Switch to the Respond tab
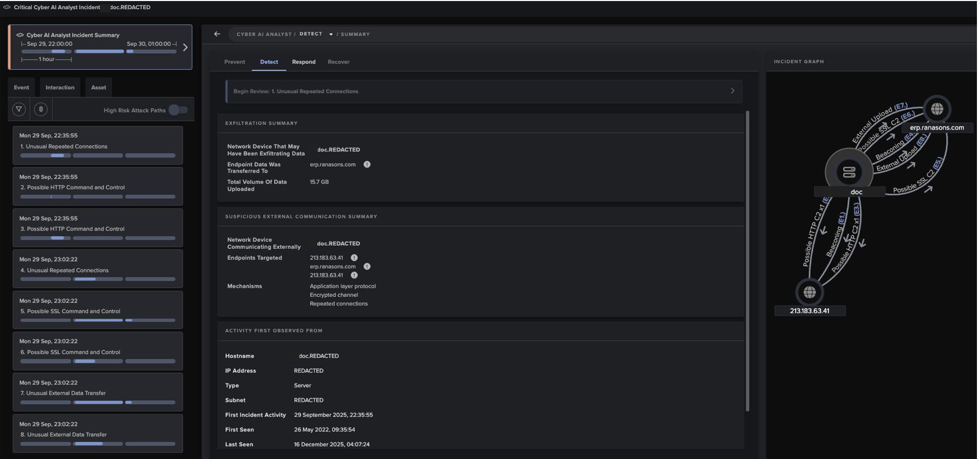Viewport: 980px width, 459px height. (304, 62)
